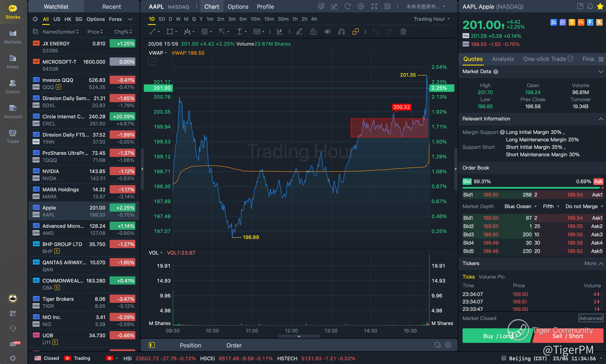Select the rectangle shape drawing tool
Viewport: 606px width, 364px height.
[170, 31]
